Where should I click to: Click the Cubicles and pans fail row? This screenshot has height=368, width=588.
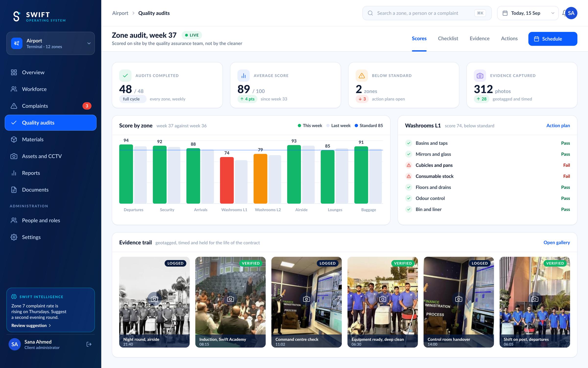[487, 165]
